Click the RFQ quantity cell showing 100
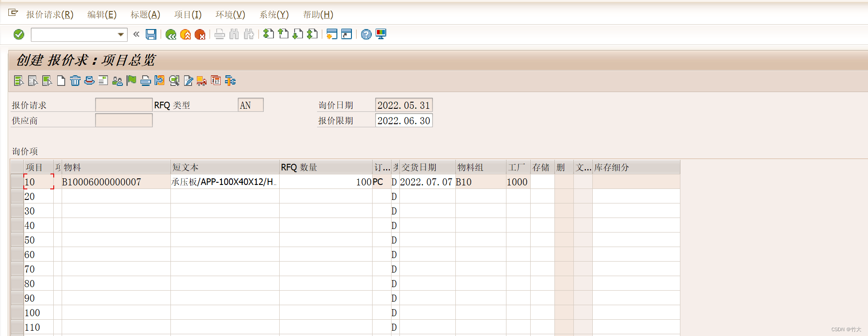The width and height of the screenshot is (868, 336). coord(326,181)
